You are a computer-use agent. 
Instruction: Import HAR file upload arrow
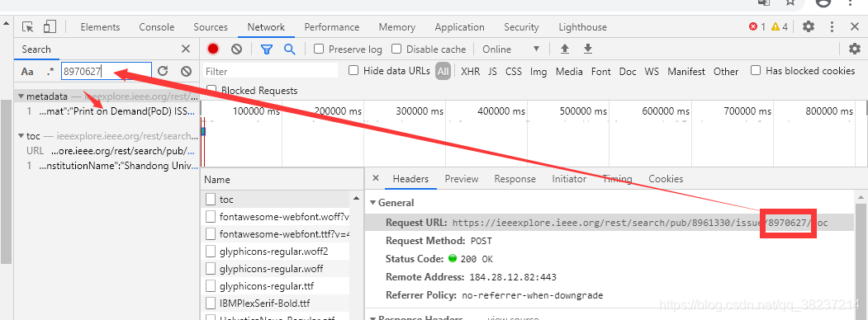(x=565, y=49)
